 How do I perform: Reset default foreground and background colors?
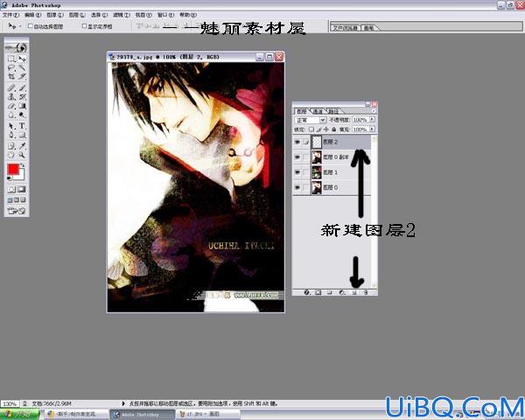[10, 178]
